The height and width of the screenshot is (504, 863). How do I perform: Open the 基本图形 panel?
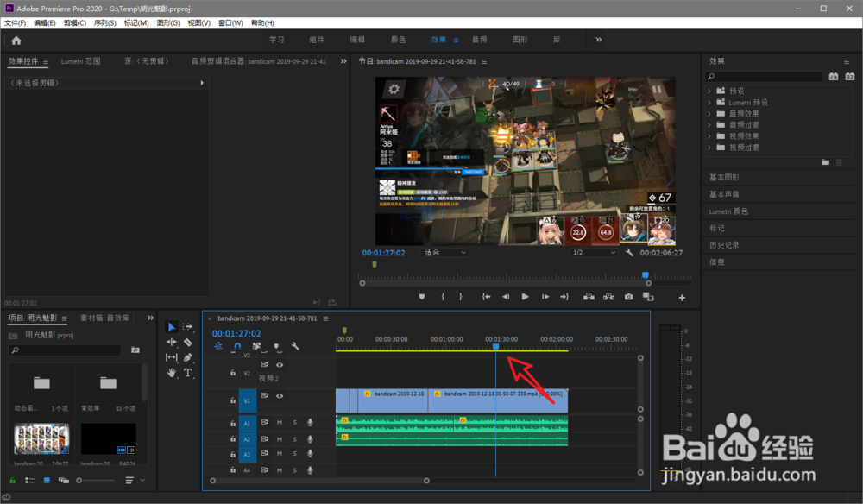[723, 178]
